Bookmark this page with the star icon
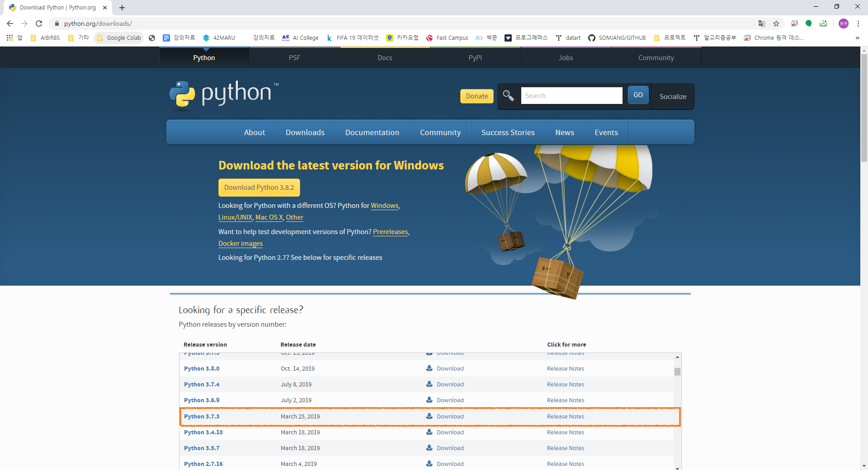The height and width of the screenshot is (470, 868). pyautogui.click(x=776, y=23)
